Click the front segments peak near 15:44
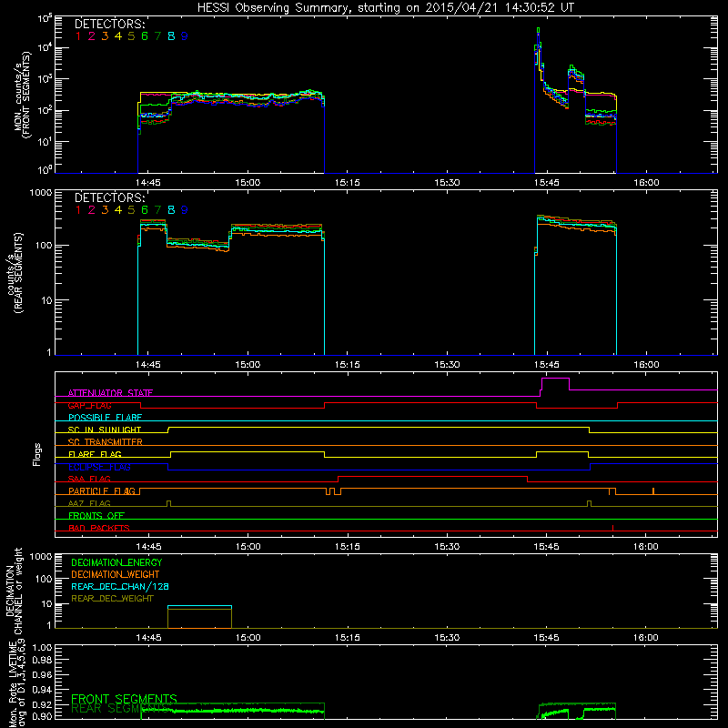 pyautogui.click(x=538, y=30)
